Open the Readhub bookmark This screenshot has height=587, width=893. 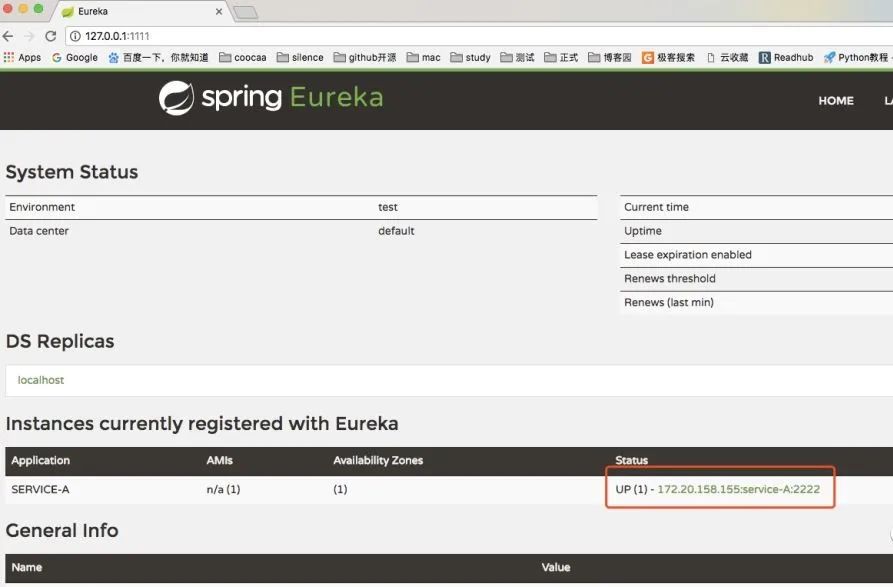point(786,58)
